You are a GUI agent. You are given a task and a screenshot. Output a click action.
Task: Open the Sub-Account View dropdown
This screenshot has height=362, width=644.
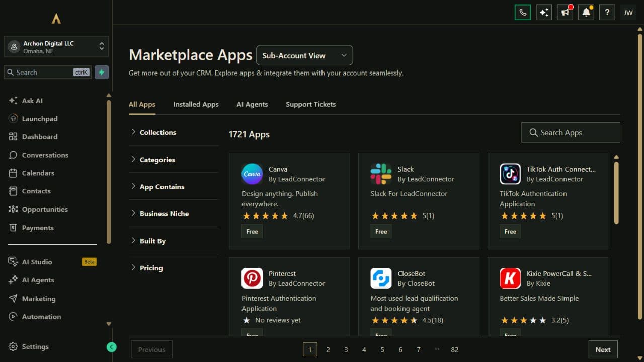coord(304,55)
